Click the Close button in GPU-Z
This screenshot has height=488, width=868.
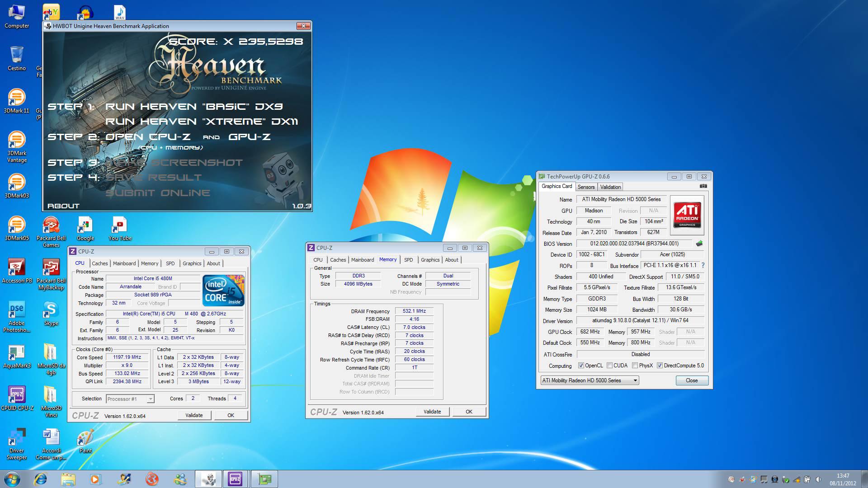pos(692,380)
